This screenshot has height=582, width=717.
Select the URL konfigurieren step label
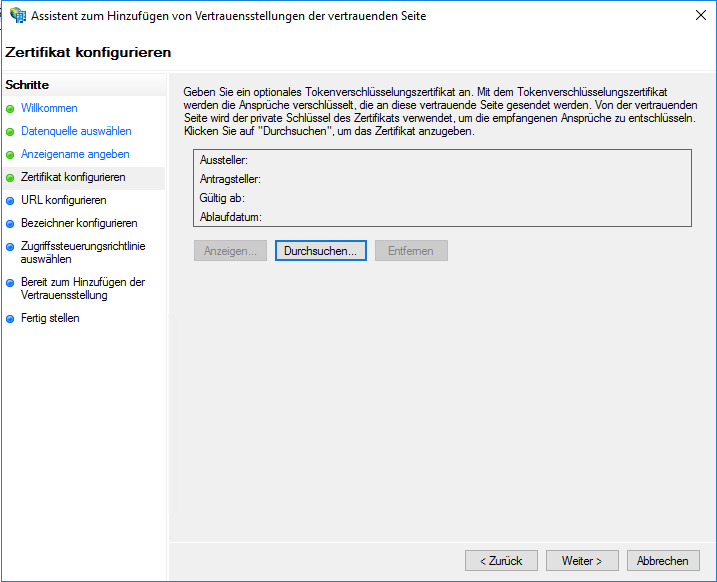point(63,200)
